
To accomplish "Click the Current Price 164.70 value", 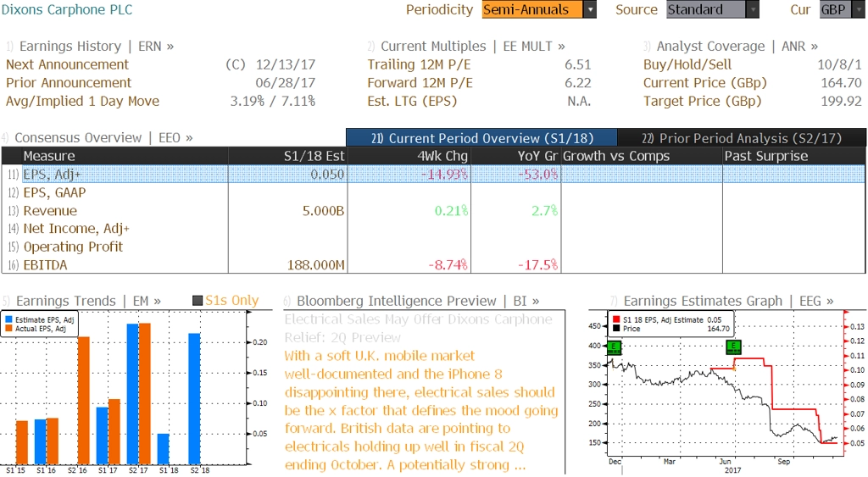I will (x=842, y=83).
